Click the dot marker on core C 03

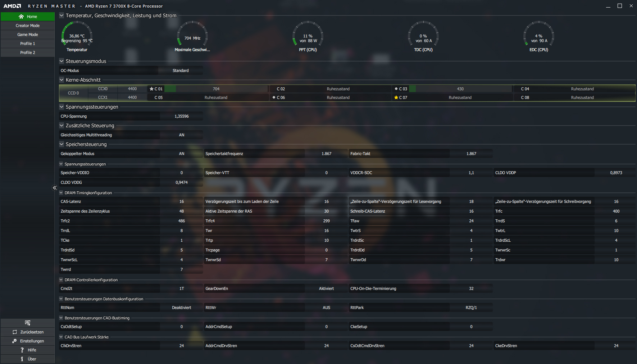point(396,89)
